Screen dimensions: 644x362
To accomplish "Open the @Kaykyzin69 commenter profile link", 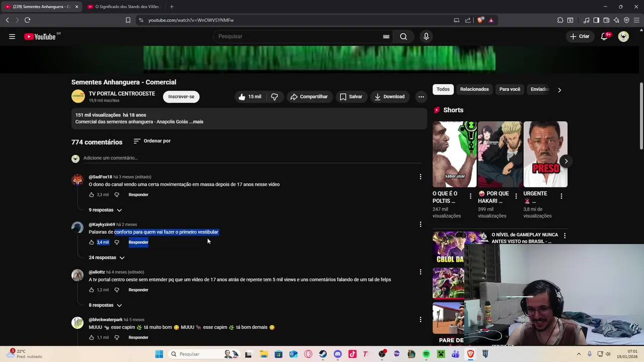I will 102,225.
